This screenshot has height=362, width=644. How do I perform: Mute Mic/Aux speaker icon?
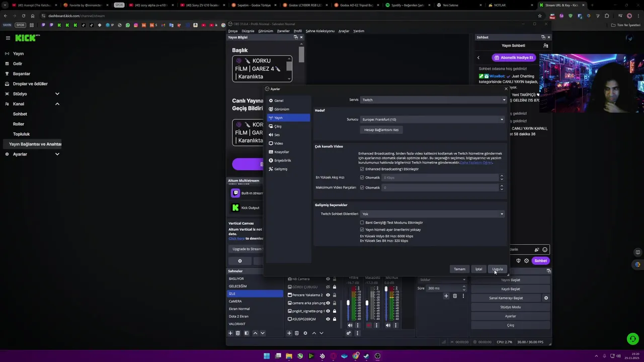point(388,325)
